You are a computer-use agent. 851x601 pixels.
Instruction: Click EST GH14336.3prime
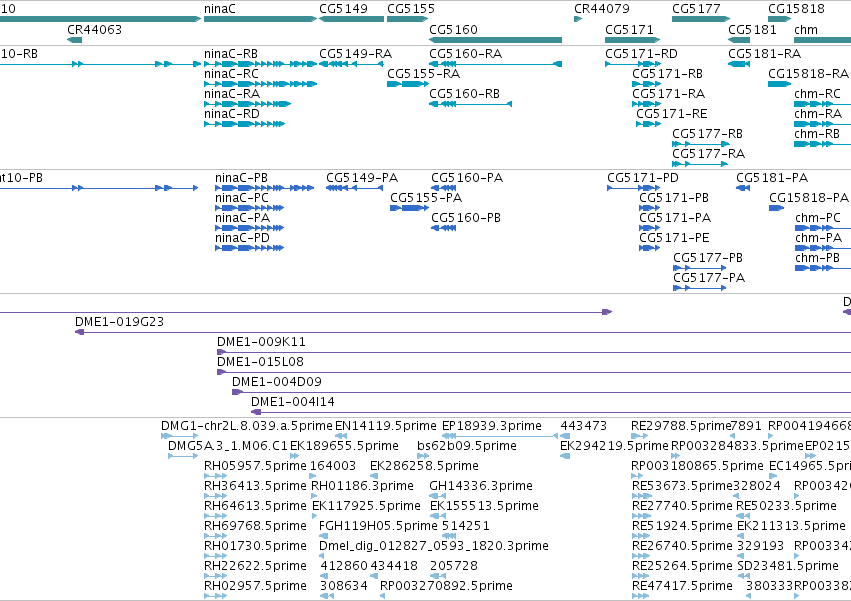tap(437, 496)
